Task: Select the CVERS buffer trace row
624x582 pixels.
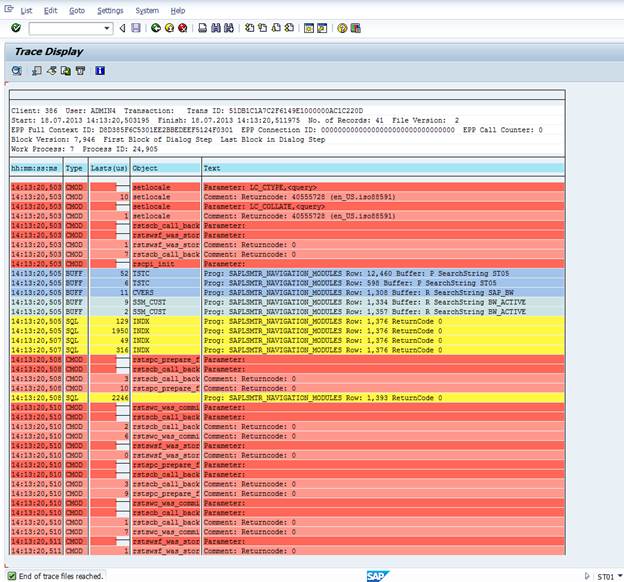Action: 287,293
